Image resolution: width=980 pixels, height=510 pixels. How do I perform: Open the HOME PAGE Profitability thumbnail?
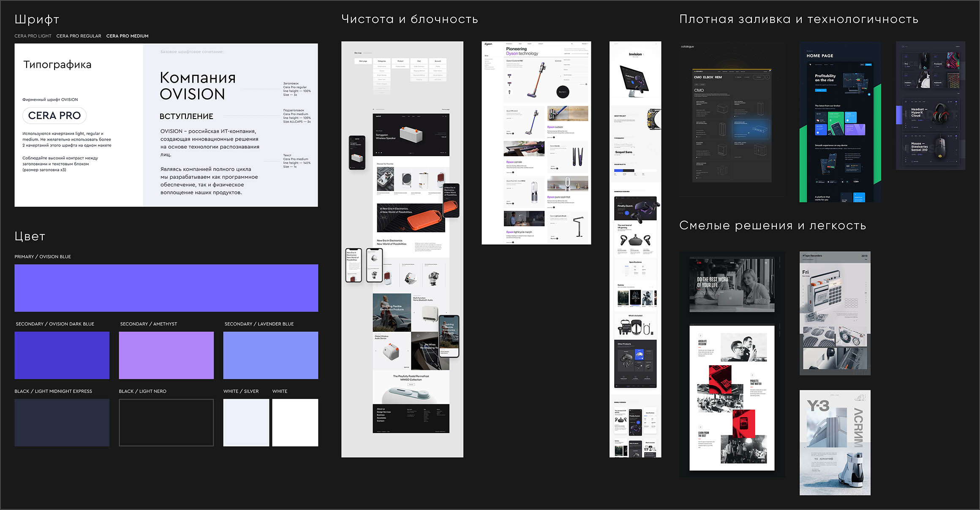840,122
